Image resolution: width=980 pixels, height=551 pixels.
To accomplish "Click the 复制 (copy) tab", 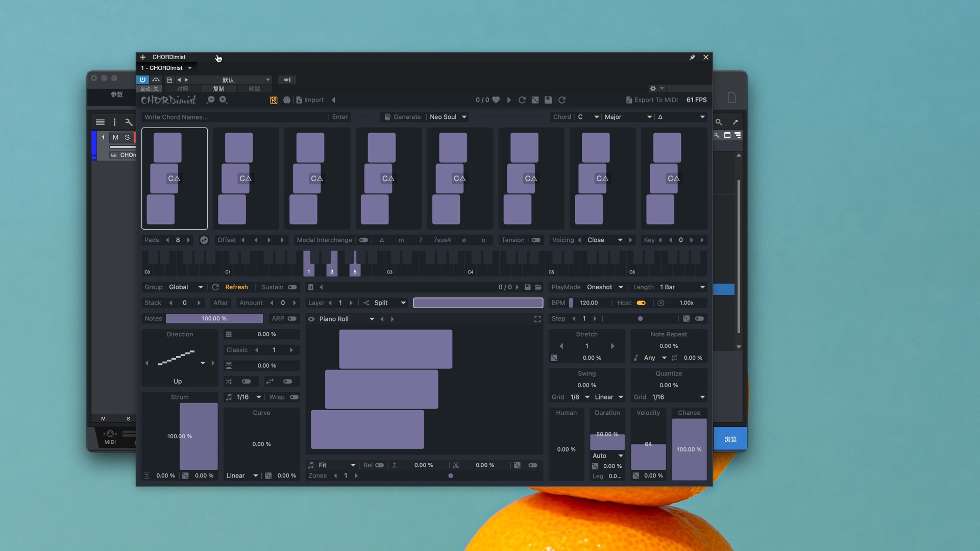I will (218, 89).
